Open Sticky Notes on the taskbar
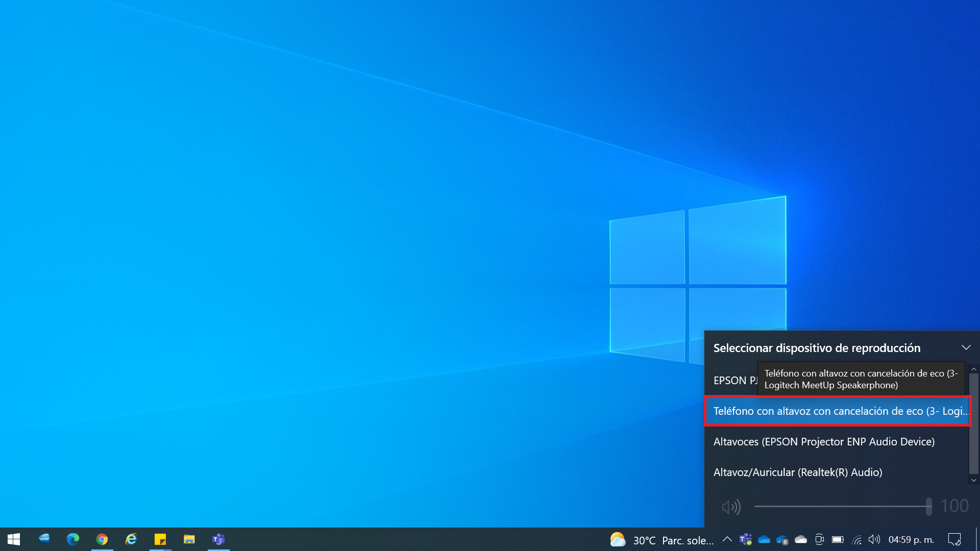980x551 pixels. pyautogui.click(x=160, y=539)
